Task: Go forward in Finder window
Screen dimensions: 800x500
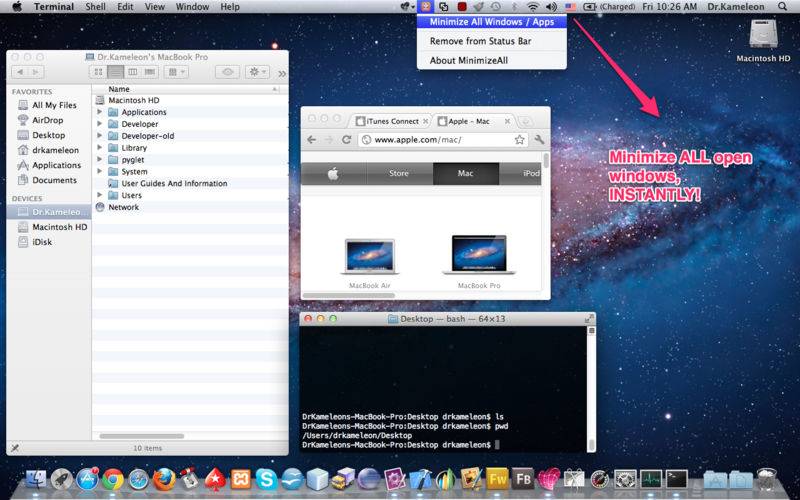Action: coord(36,72)
